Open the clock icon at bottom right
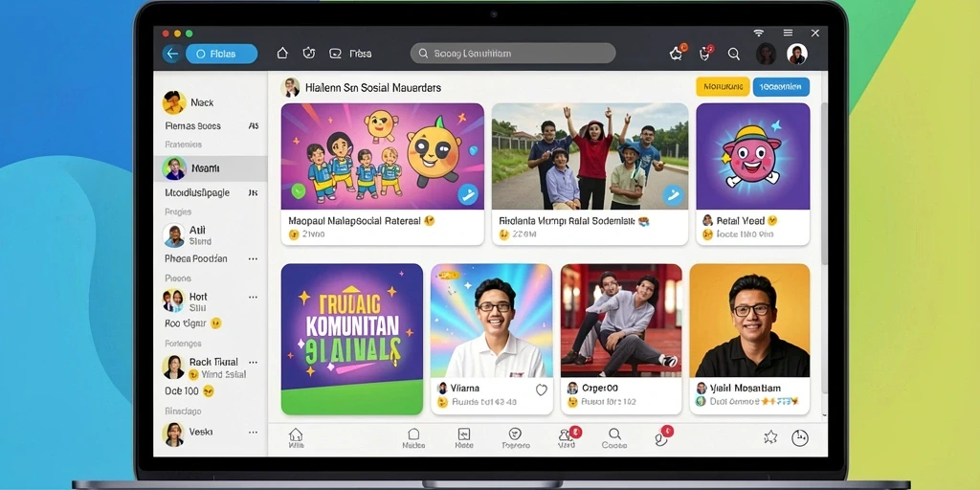Screen dimensions: 980x490 tap(800, 437)
